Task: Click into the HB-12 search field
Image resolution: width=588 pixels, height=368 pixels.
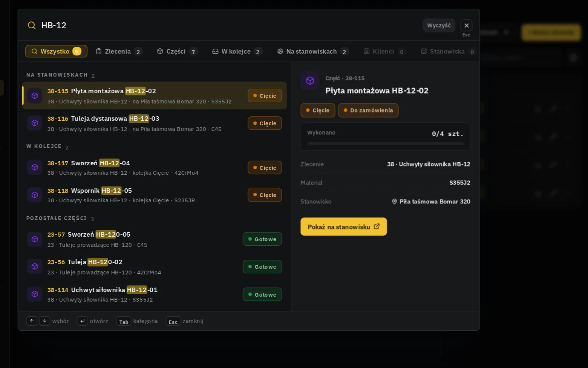Action: click(226, 25)
